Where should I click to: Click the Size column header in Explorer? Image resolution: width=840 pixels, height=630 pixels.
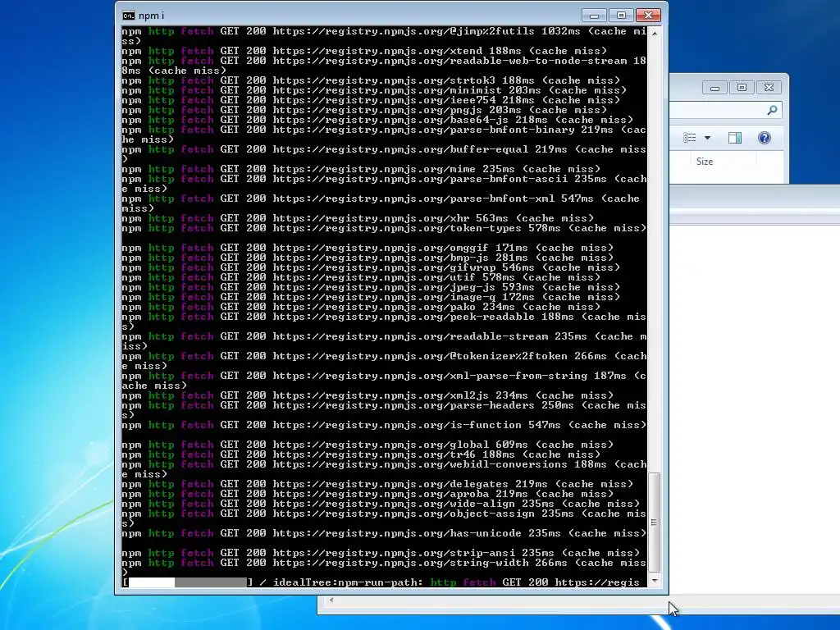[x=705, y=162]
